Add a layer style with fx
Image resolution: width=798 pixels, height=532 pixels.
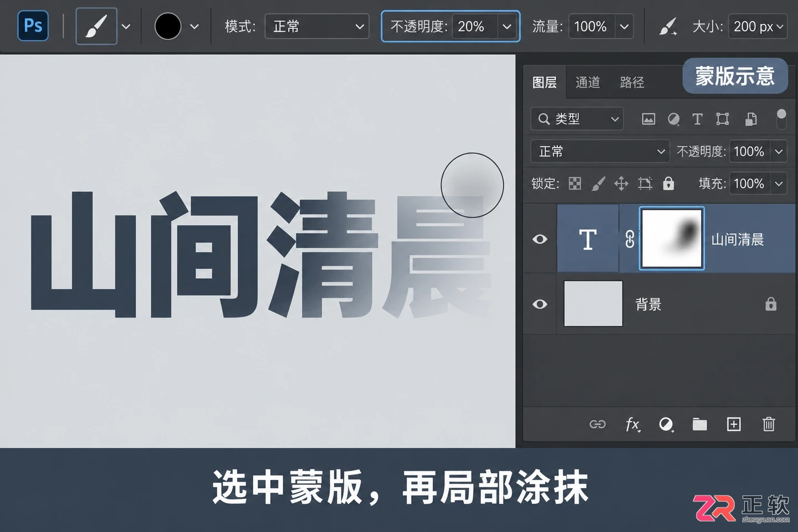click(x=632, y=424)
